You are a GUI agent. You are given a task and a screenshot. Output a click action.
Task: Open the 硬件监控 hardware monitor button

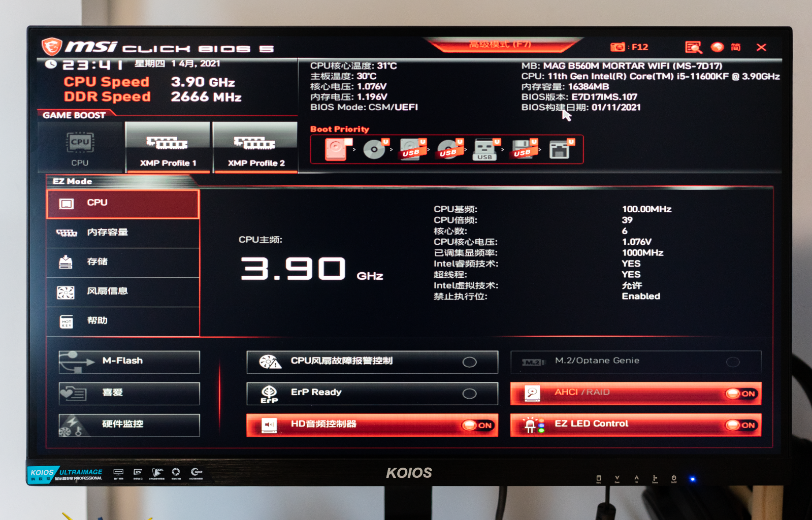point(129,425)
